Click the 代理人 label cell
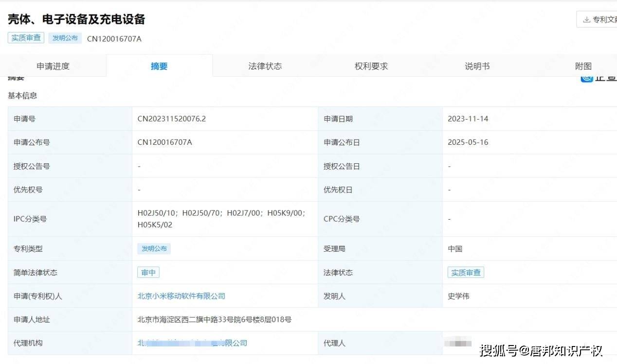Screen dimensions: 617x364 pos(381,343)
